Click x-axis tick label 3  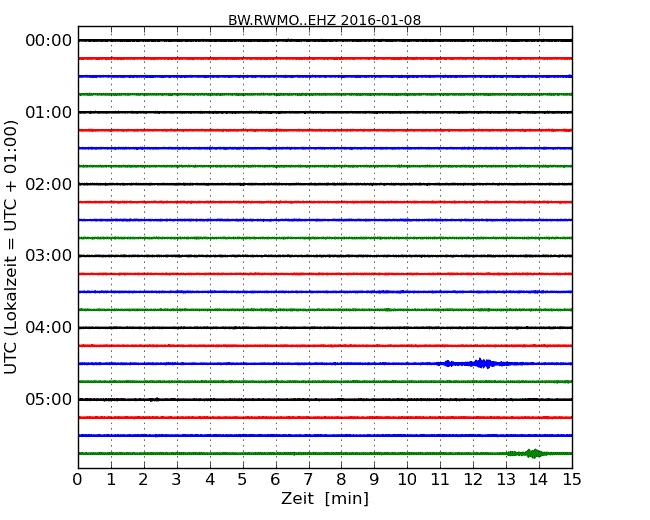pyautogui.click(x=177, y=480)
